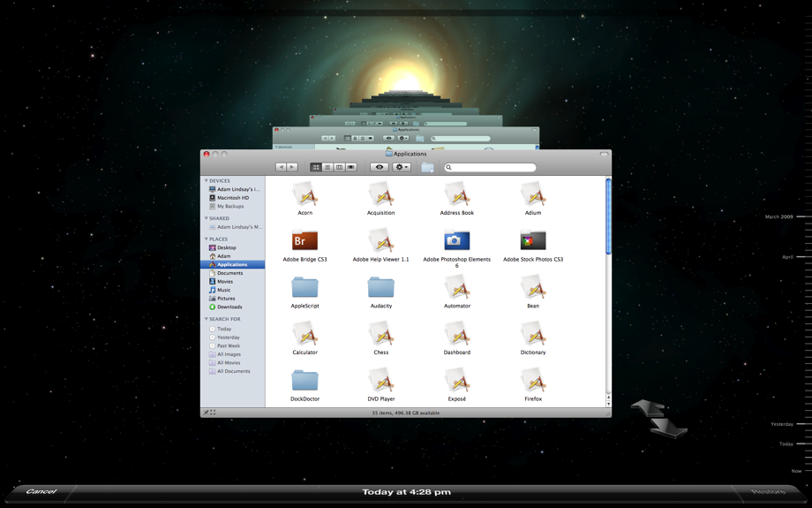Click the Finder search field
The width and height of the screenshot is (812, 508).
point(490,168)
